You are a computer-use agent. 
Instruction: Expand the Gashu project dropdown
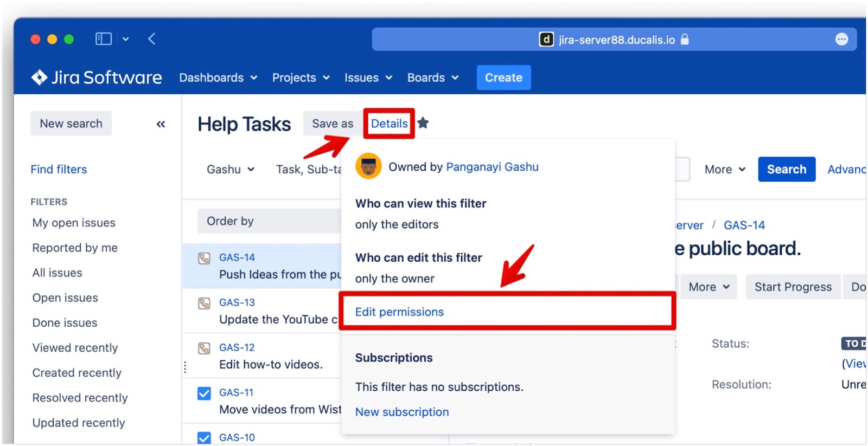pos(231,170)
